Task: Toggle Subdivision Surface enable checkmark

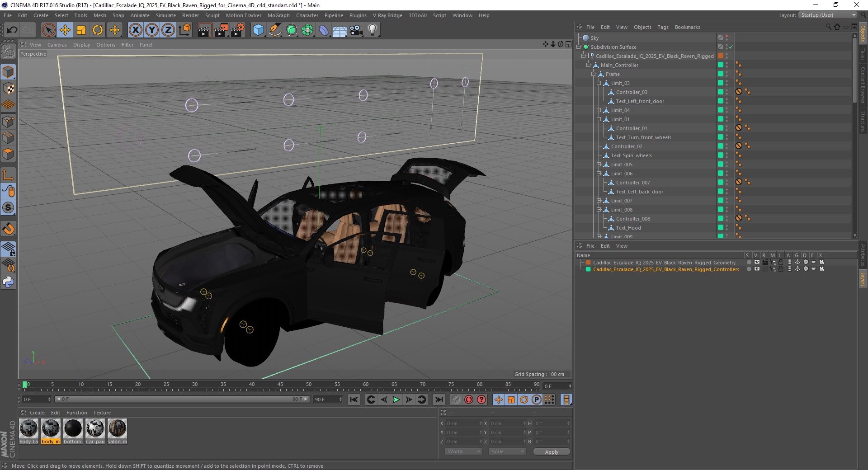Action: point(731,47)
